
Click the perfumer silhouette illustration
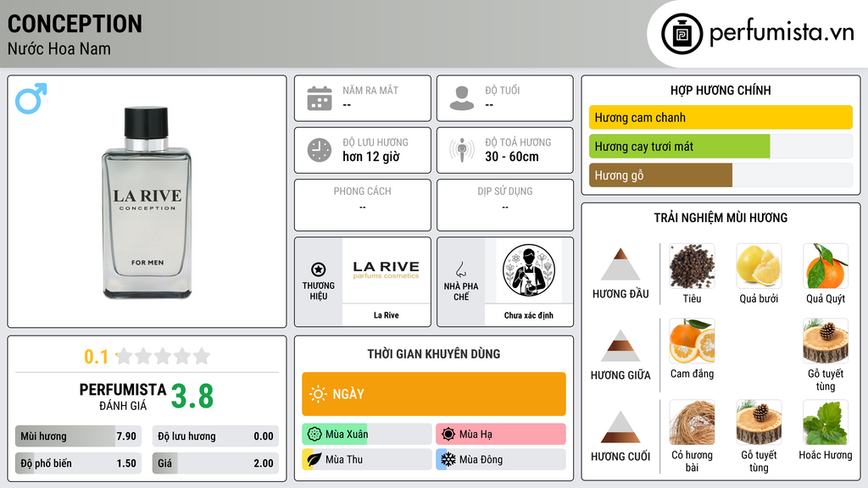click(529, 270)
